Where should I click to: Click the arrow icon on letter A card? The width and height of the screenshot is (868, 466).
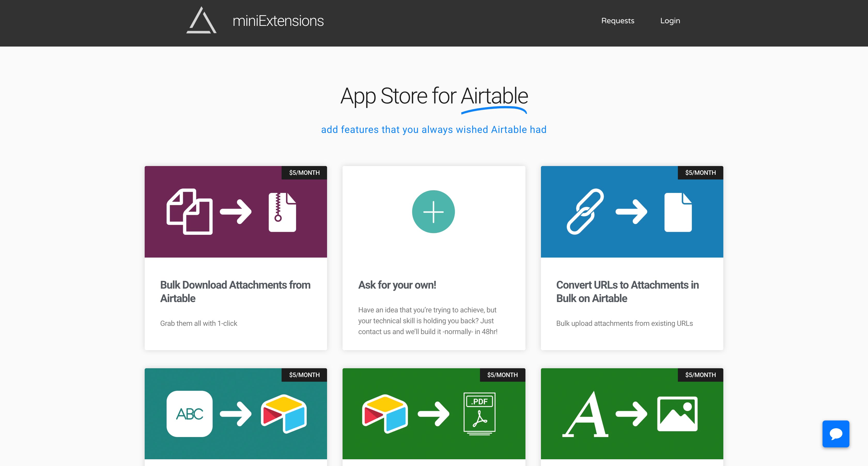point(631,414)
